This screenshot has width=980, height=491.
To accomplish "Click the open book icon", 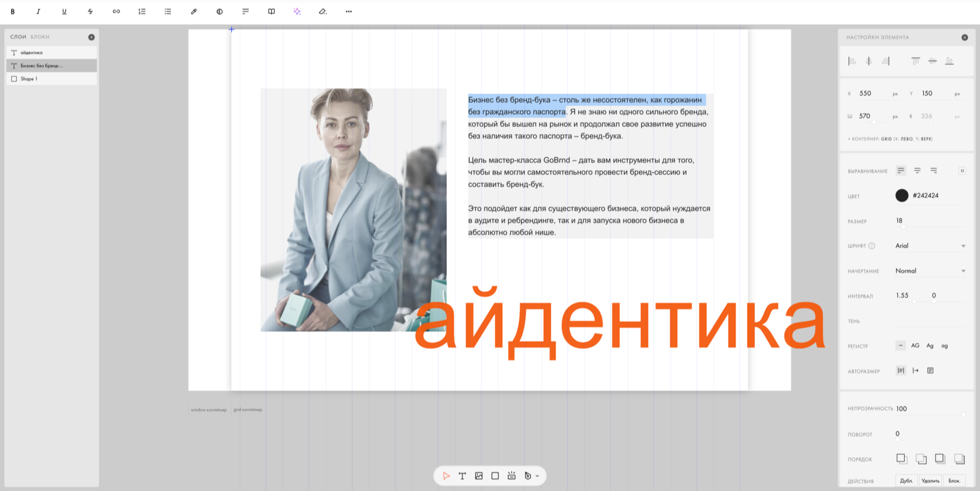I will point(271,12).
